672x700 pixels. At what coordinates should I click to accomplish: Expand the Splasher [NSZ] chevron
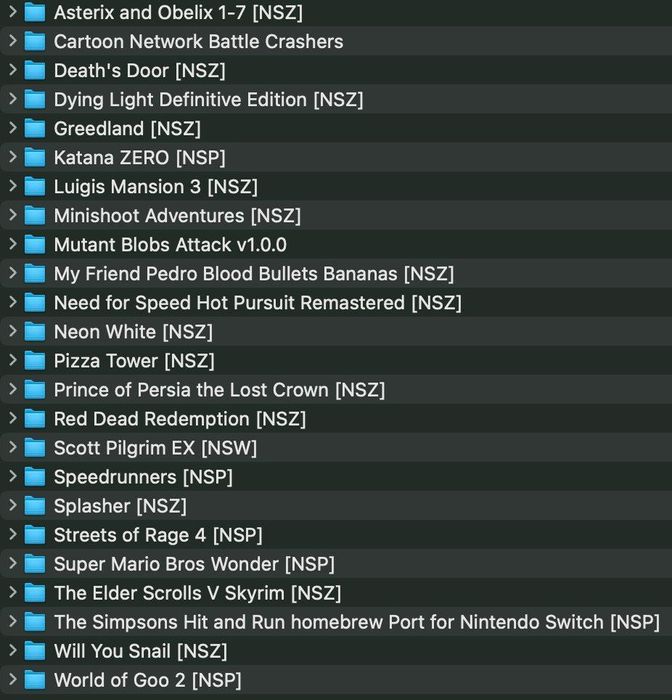tap(13, 505)
